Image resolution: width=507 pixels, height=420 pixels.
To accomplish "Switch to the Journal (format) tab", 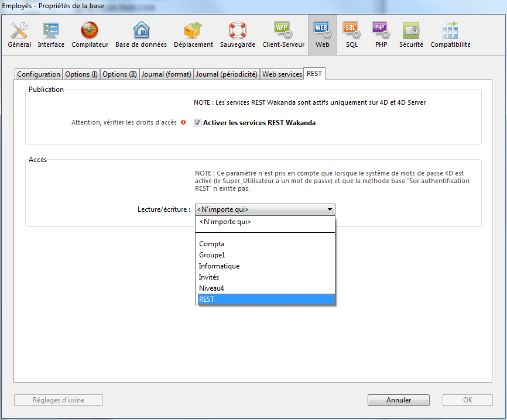I will click(x=166, y=74).
